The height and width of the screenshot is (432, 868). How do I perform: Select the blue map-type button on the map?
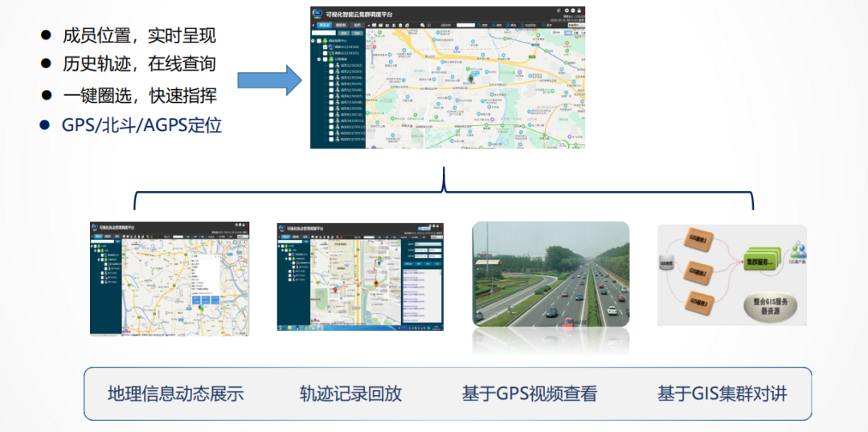tap(568, 33)
